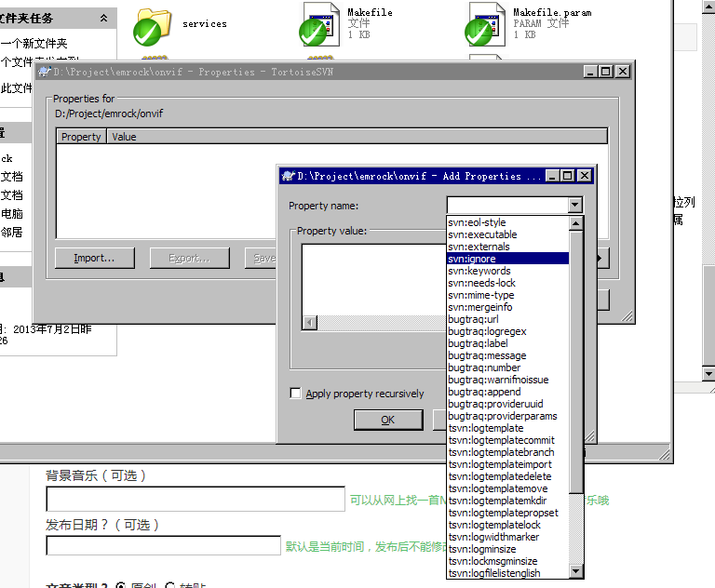Pick tsvn:logfilelistenglish property
Viewport: 715px width, 588px height.
tap(508, 572)
